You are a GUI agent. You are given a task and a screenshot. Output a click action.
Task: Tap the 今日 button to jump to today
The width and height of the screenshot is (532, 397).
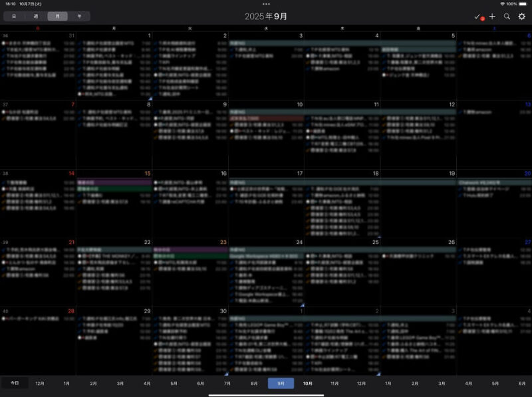(x=15, y=384)
